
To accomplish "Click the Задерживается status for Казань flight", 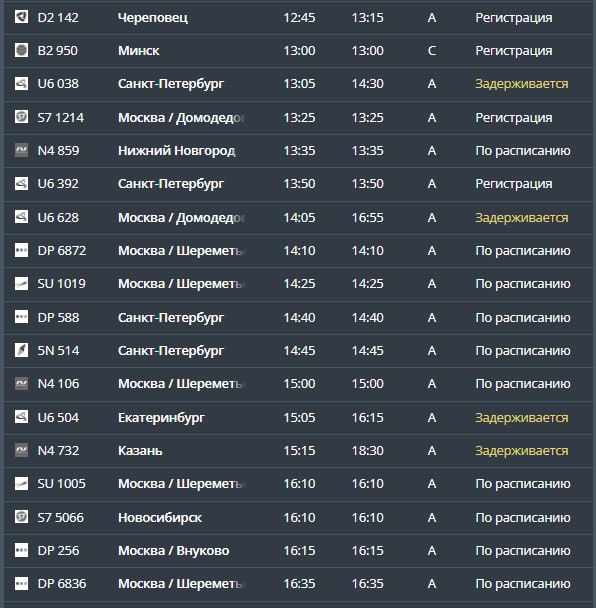I will coord(522,451).
